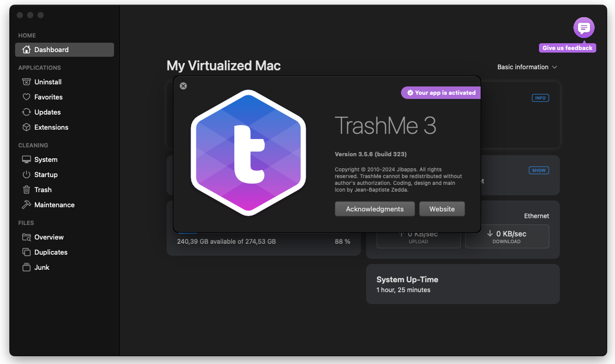
Task: Open the Duplicates files icon
Action: [x=27, y=253]
